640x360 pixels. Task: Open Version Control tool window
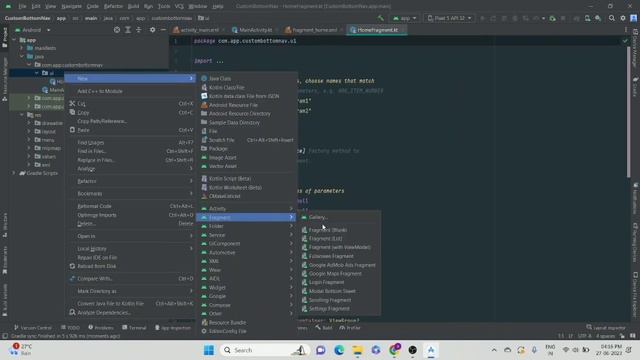33,328
